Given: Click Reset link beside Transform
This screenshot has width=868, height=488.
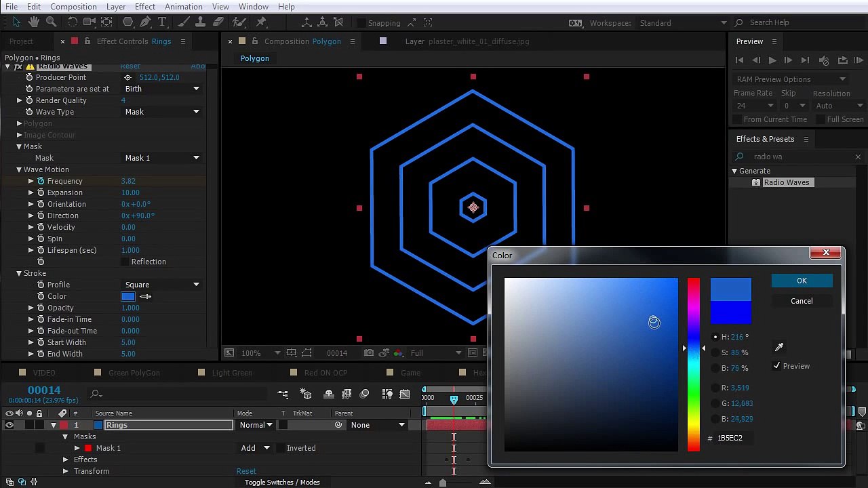Looking at the screenshot, I should [x=246, y=471].
